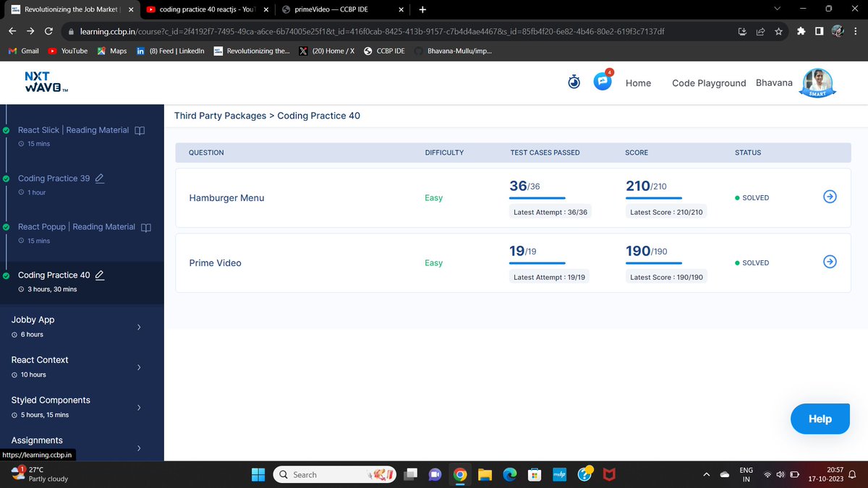Open Microsoft Edge from taskbar
Image resolution: width=868 pixels, height=488 pixels.
510,475
